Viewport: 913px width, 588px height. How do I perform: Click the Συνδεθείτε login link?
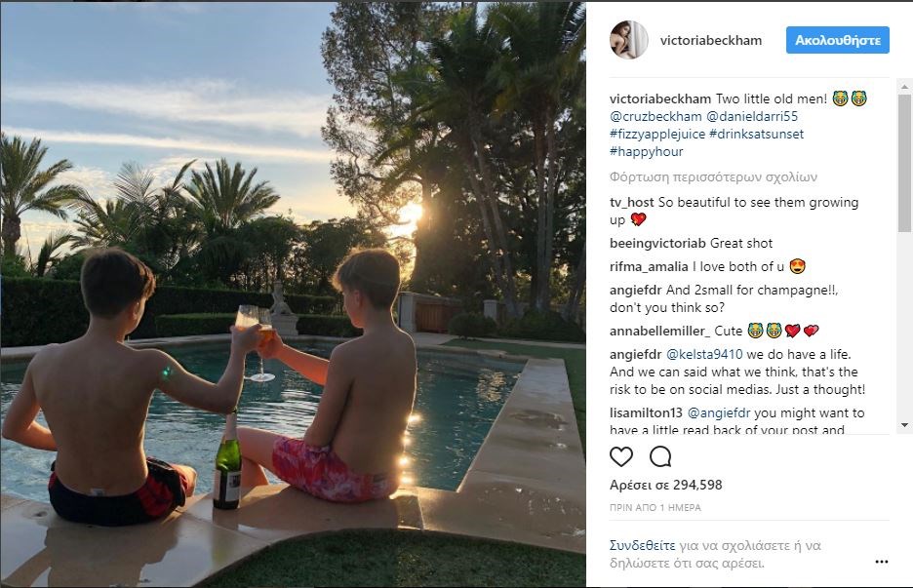(x=642, y=545)
